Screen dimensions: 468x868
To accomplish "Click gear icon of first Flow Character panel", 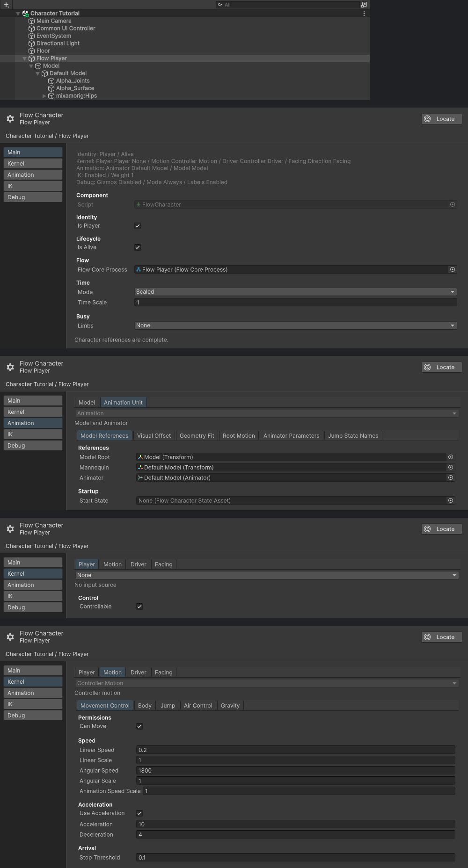I will 10,119.
